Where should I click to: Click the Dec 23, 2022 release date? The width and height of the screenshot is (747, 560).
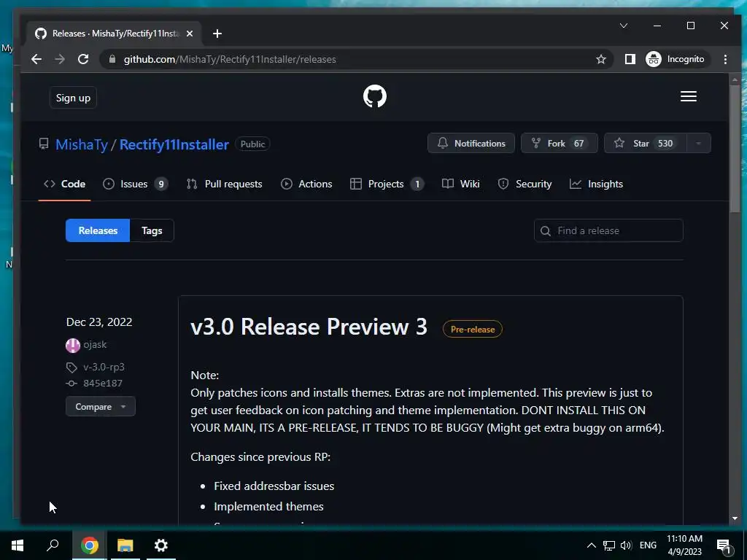click(99, 322)
